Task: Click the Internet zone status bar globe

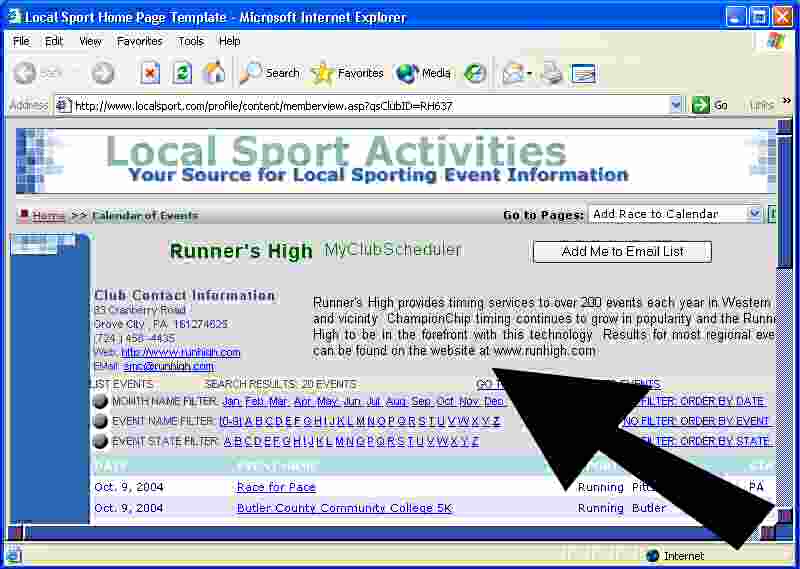Action: click(653, 556)
